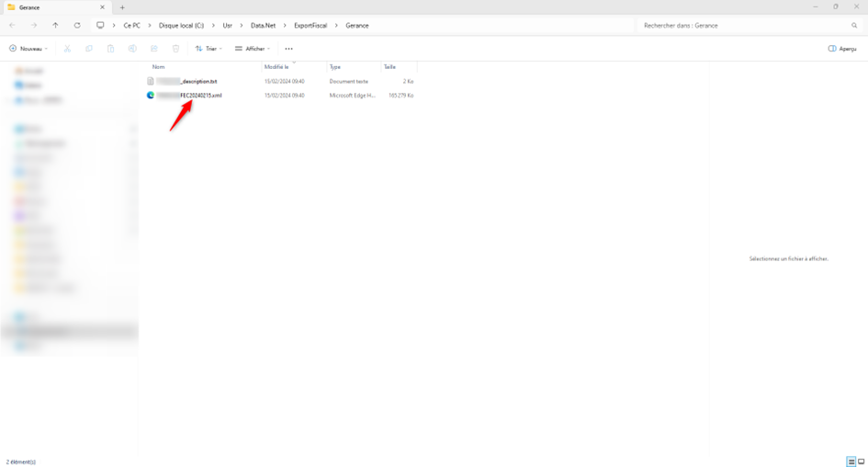Sort by Type column header
868x467 pixels.
click(335, 67)
